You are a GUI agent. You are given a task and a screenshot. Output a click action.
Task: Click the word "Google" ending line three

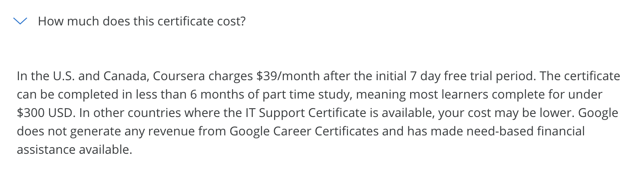point(598,113)
